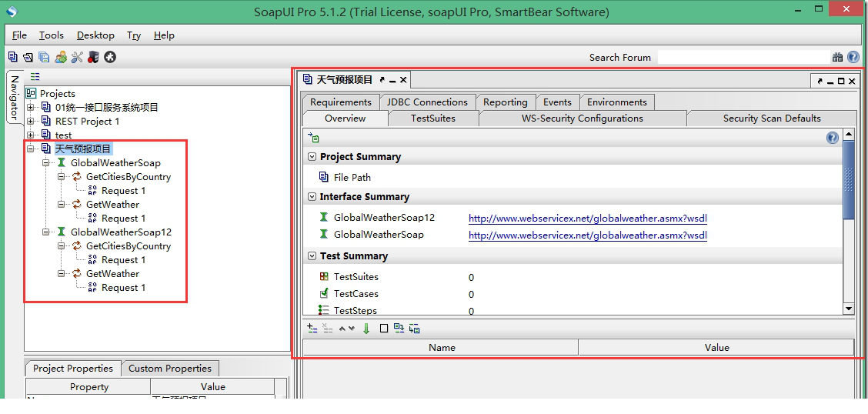Click the navigator list-mode icon above Projects

point(35,77)
